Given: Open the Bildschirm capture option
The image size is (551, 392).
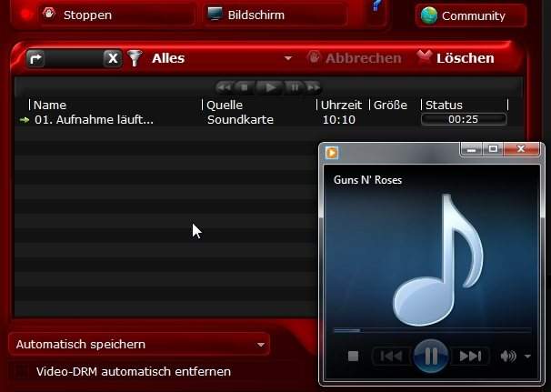Looking at the screenshot, I should [275, 15].
